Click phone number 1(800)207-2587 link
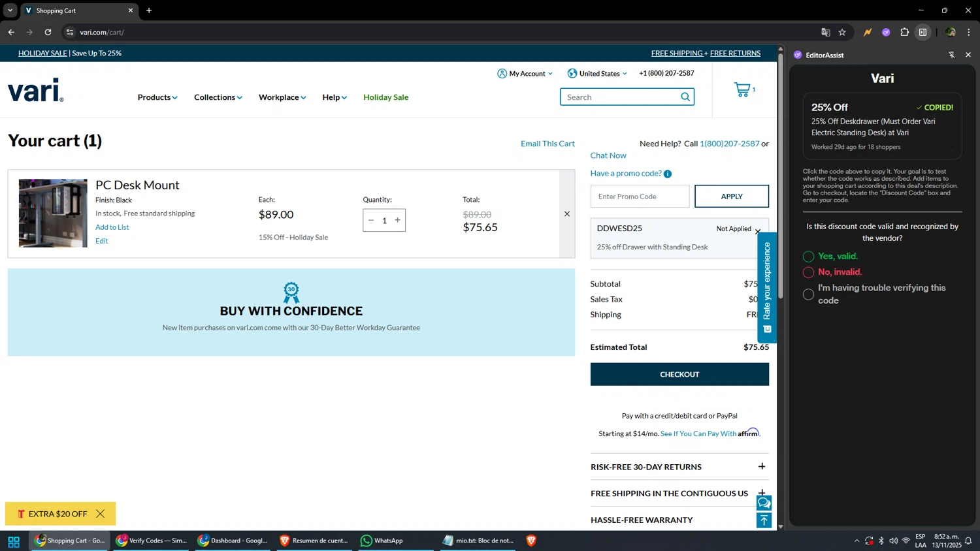This screenshot has height=551, width=980. (730, 144)
